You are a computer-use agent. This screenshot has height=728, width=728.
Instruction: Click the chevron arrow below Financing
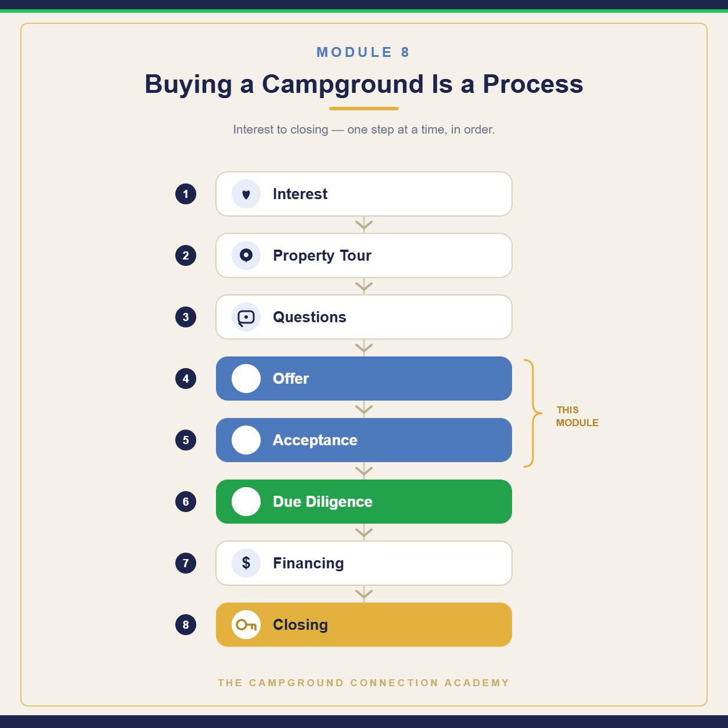(x=364, y=594)
